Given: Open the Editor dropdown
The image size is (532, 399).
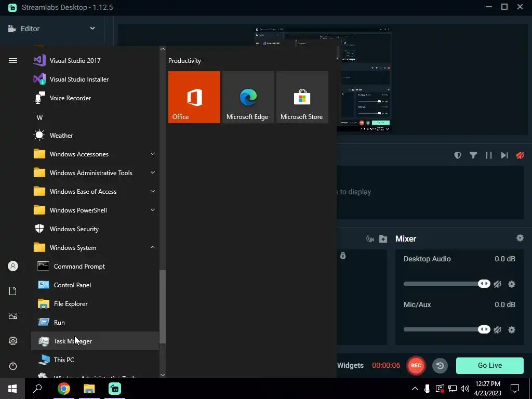Looking at the screenshot, I should click(51, 29).
